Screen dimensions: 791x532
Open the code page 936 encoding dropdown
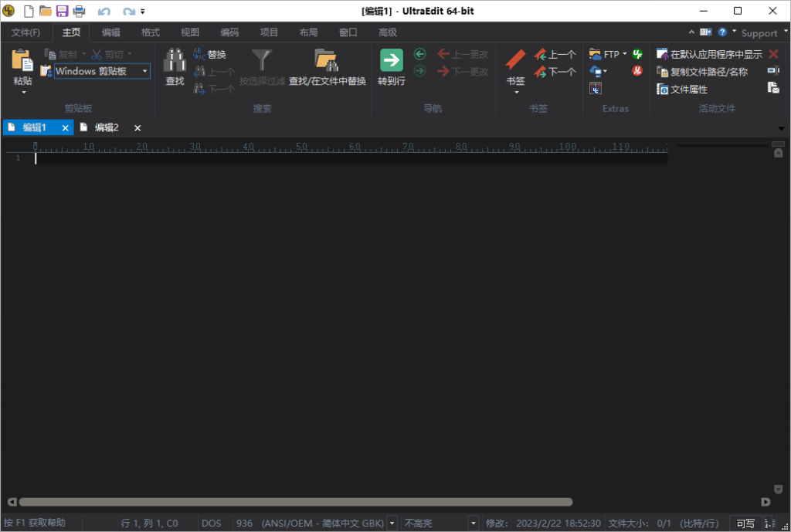pyautogui.click(x=392, y=523)
